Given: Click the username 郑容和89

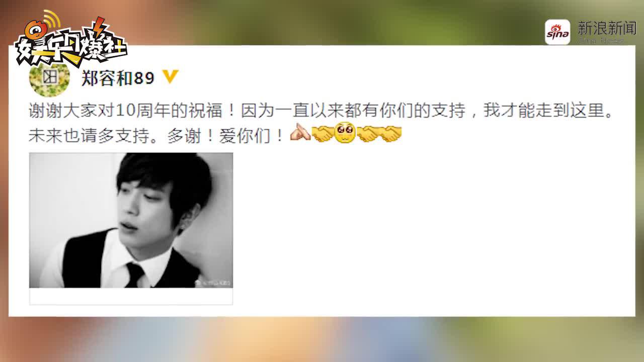Looking at the screenshot, I should [x=118, y=78].
